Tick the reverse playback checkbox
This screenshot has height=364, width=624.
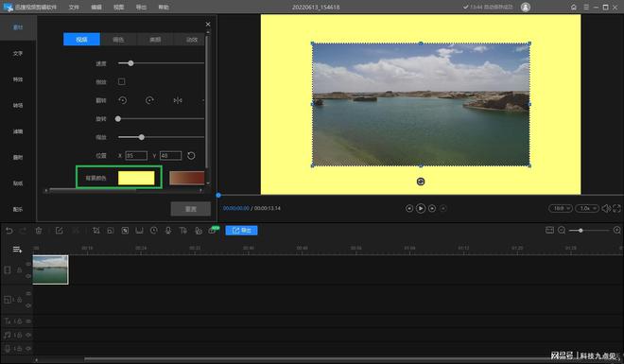122,81
